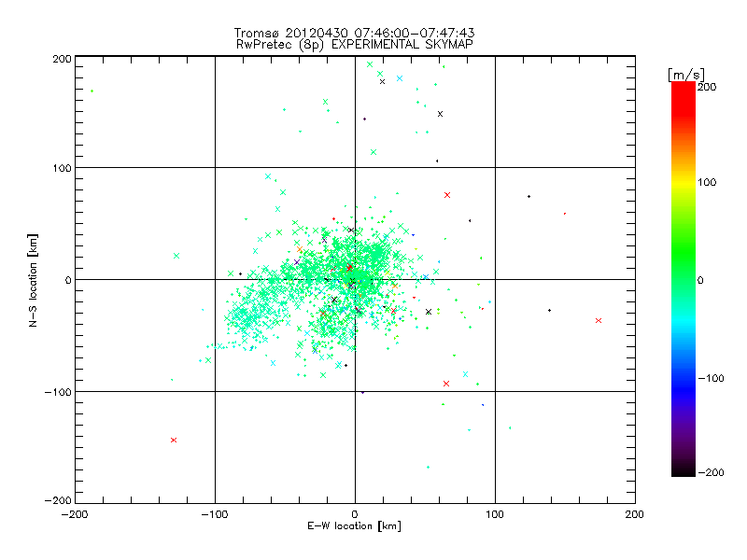Click the colorbar tick label '200'

point(707,87)
